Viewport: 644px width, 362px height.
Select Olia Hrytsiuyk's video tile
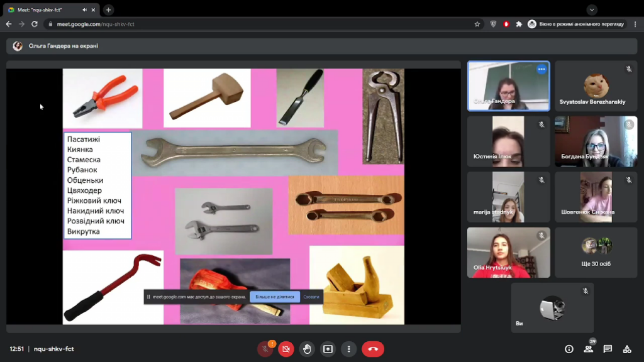(x=508, y=253)
